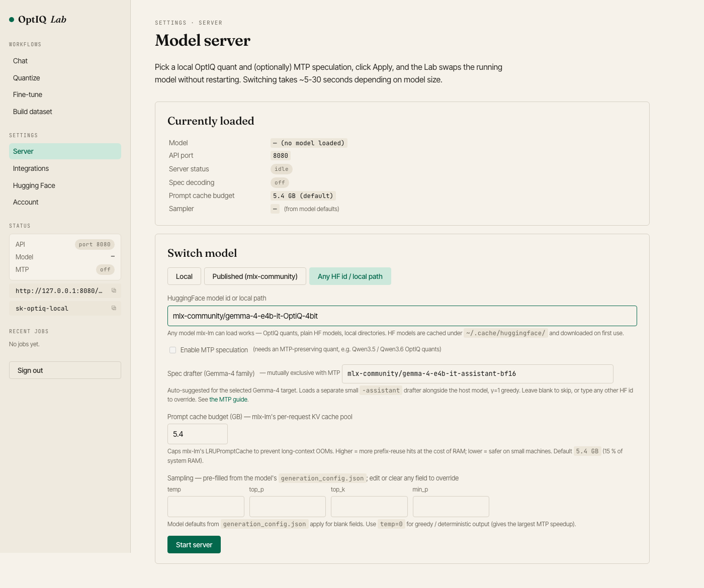The image size is (704, 588).
Task: Select Any HF id / local path tab
Action: pos(350,276)
